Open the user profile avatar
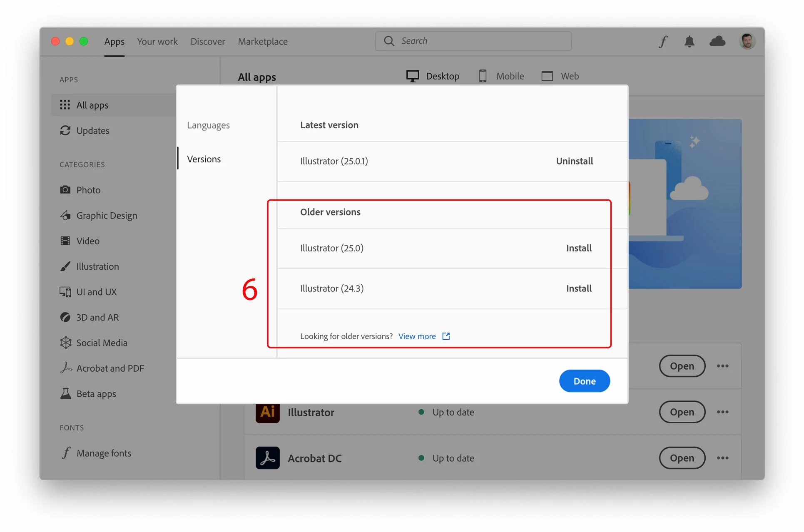804x532 pixels. pos(747,41)
